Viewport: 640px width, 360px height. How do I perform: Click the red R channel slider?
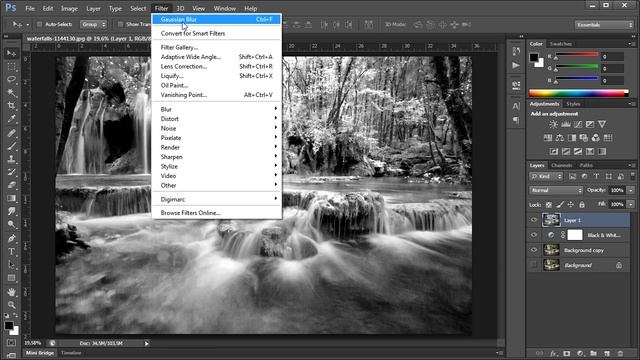(x=577, y=55)
